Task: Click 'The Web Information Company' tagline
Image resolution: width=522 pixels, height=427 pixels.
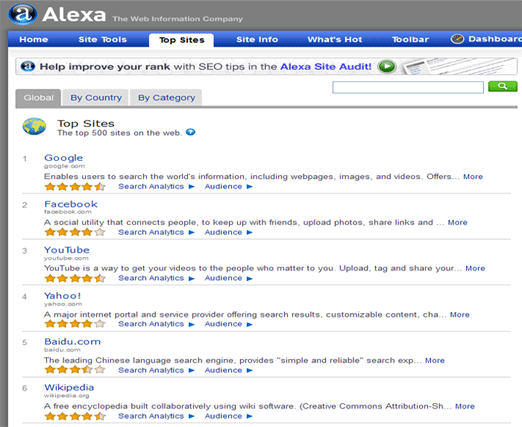Action: point(178,19)
